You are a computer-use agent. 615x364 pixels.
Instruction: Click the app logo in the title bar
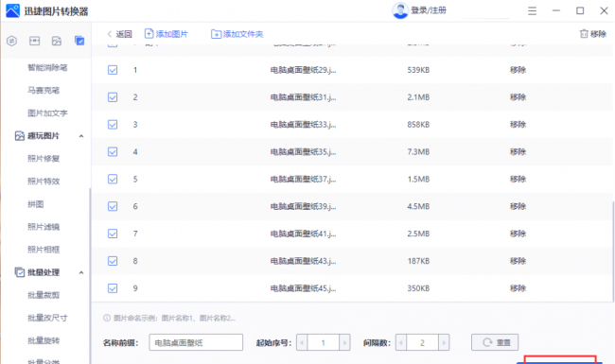click(x=12, y=10)
